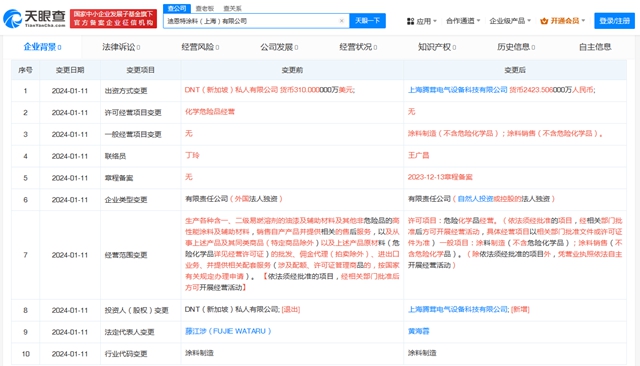Switch to the 公司发展 tab

[x=279, y=47]
